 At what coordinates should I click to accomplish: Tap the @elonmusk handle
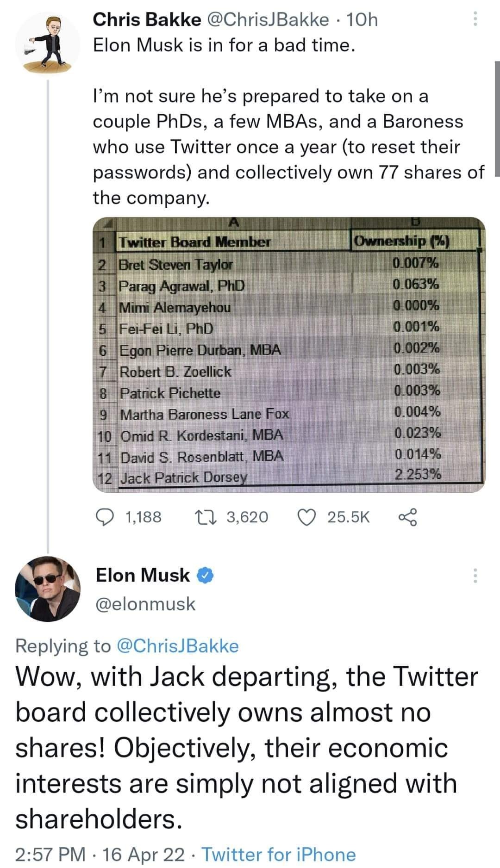(x=145, y=604)
